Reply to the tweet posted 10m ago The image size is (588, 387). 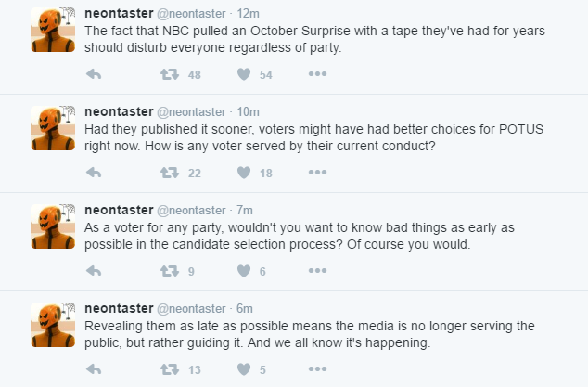click(94, 173)
